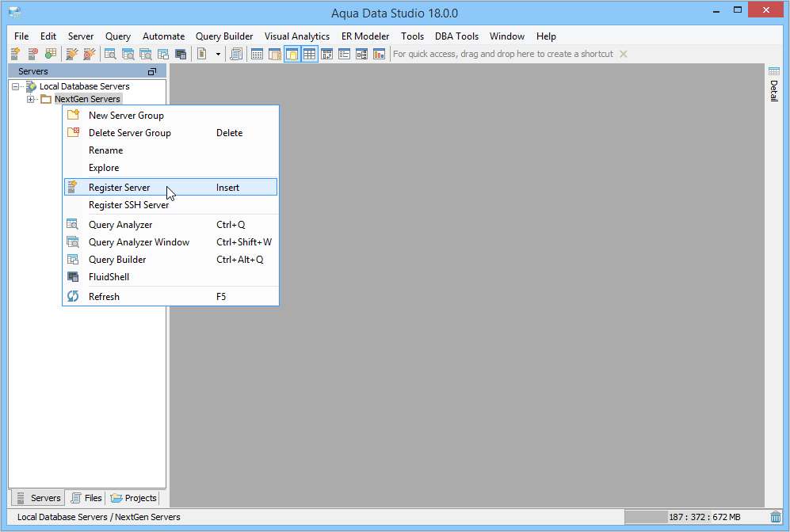Open the Tools menu
790x532 pixels.
412,36
